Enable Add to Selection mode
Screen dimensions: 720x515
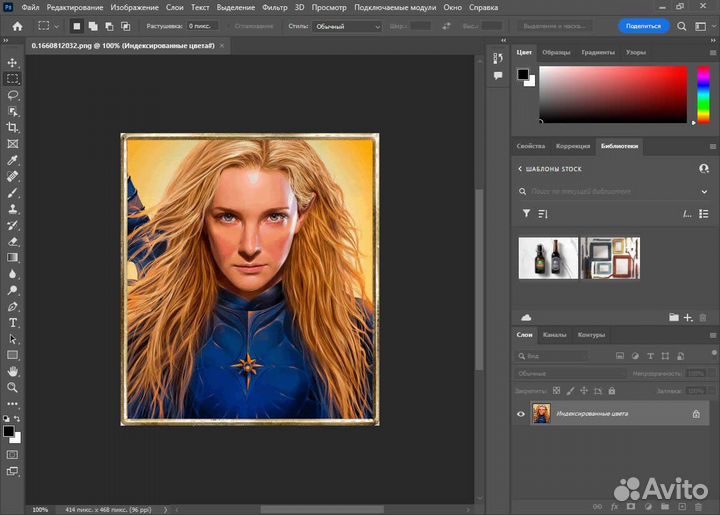[93, 26]
